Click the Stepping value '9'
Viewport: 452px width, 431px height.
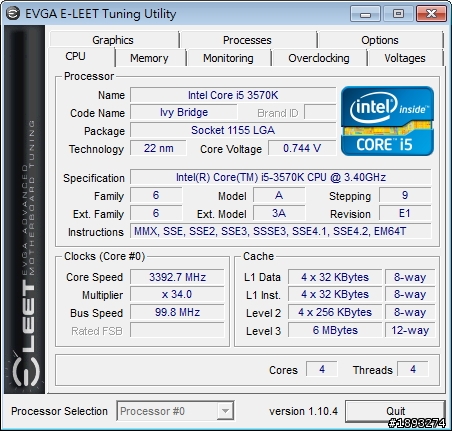405,195
